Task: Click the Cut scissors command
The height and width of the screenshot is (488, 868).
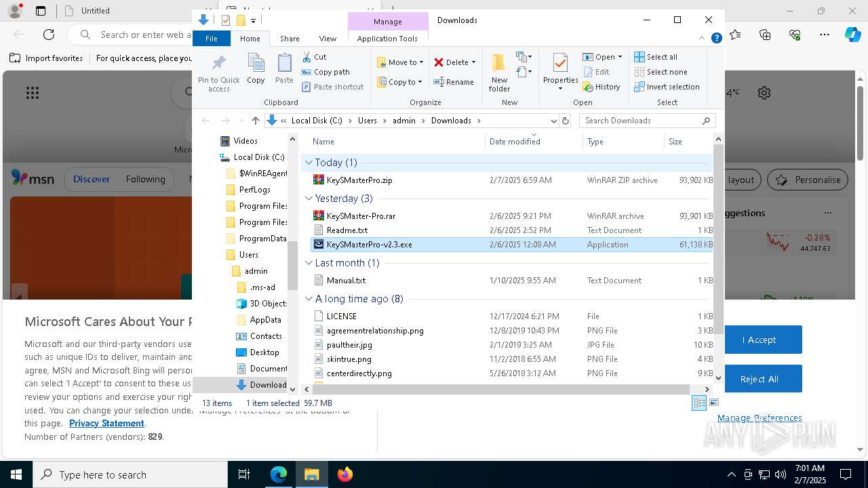Action: click(314, 57)
